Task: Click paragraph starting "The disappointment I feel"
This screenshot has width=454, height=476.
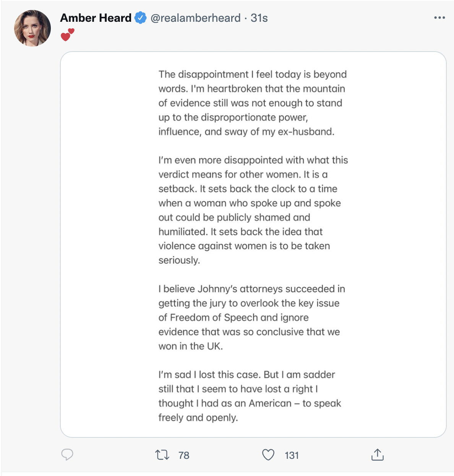Action: (x=253, y=103)
